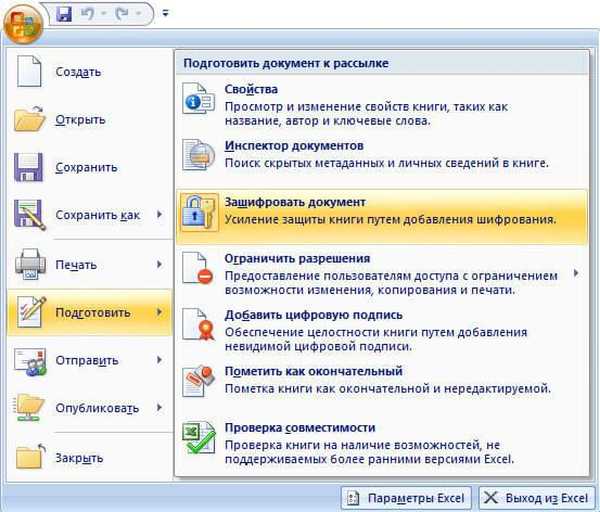Screen dimensions: 600x512
Task: Click header "Подготовить документ к рассылке"
Action: [x=286, y=63]
